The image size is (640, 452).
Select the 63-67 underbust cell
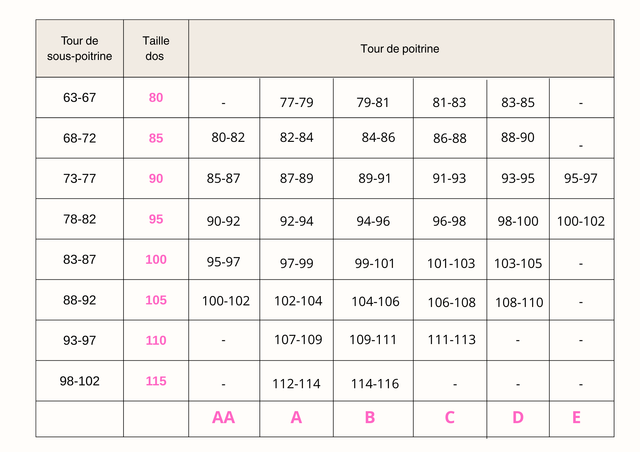(79, 98)
